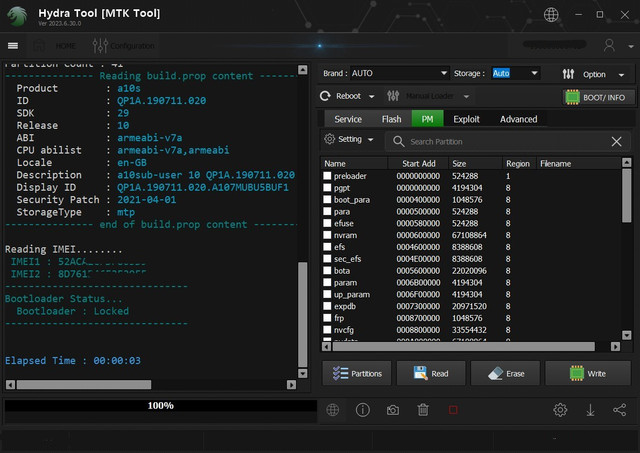The width and height of the screenshot is (640, 453).
Task: Click the log panel scroll-up arrow
Action: pos(302,69)
